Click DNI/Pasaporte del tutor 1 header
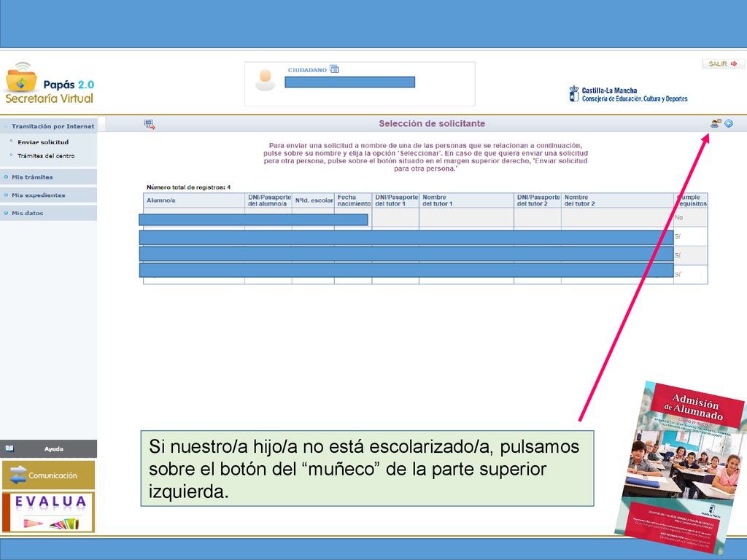The image size is (747, 560). [396, 200]
